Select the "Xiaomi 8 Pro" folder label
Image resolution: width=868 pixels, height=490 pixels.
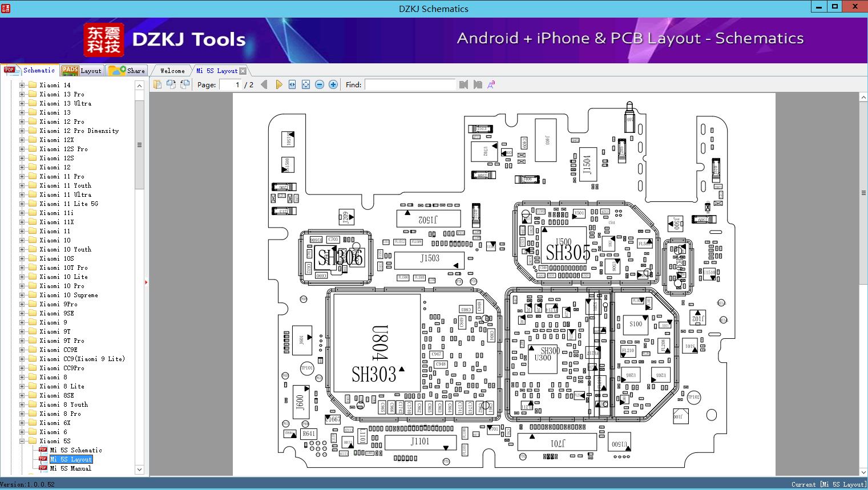click(60, 414)
